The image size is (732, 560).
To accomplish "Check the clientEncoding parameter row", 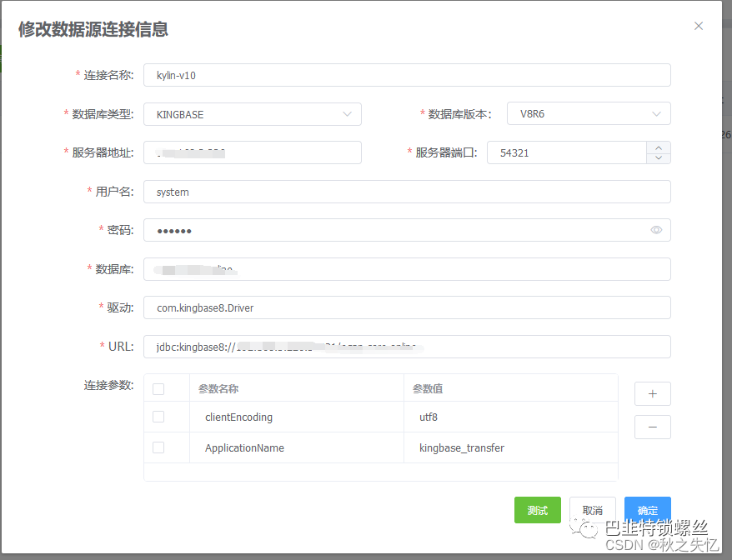I will tap(158, 417).
